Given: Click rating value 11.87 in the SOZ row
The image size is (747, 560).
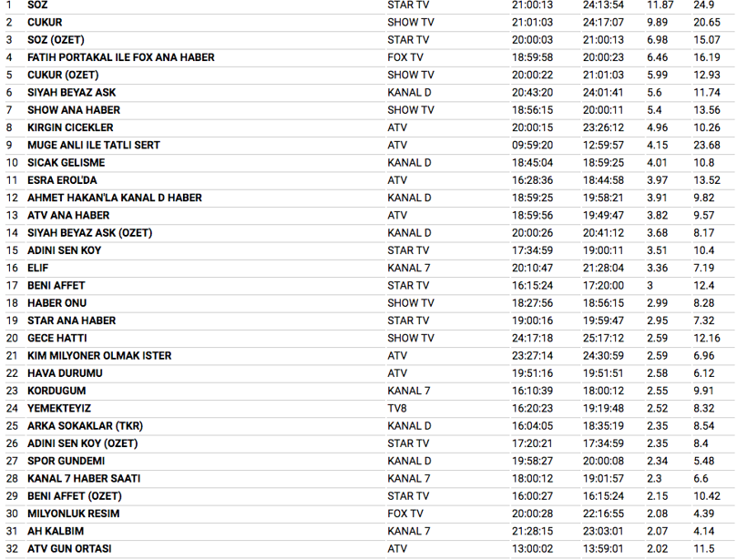Looking at the screenshot, I should coord(660,5).
